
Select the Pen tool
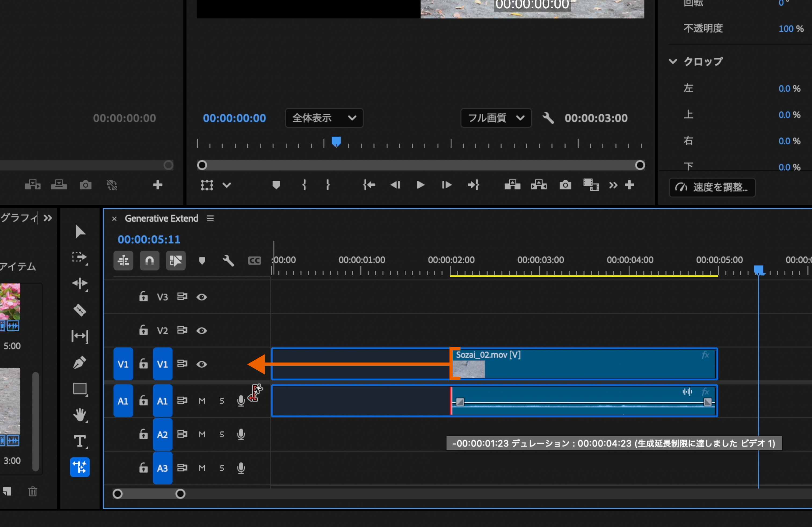tap(80, 362)
